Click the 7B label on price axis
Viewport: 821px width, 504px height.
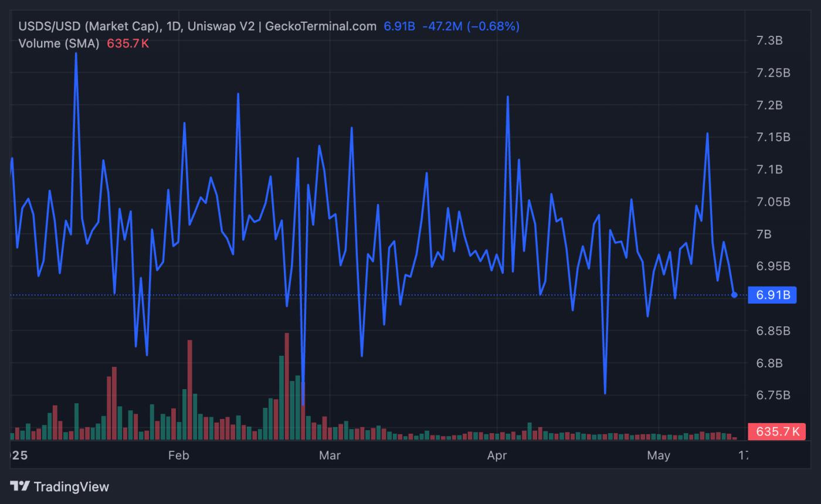(x=764, y=234)
